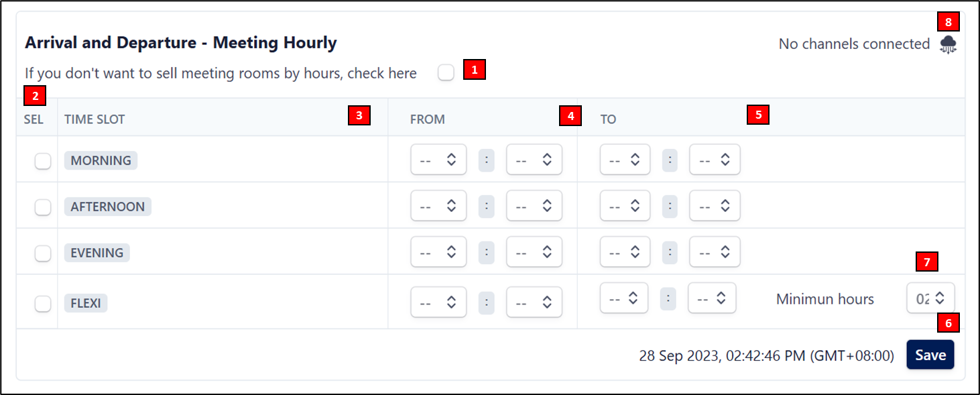Viewport: 980px width, 395px height.
Task: Open MORNING From minute dropdown
Action: coord(534,160)
